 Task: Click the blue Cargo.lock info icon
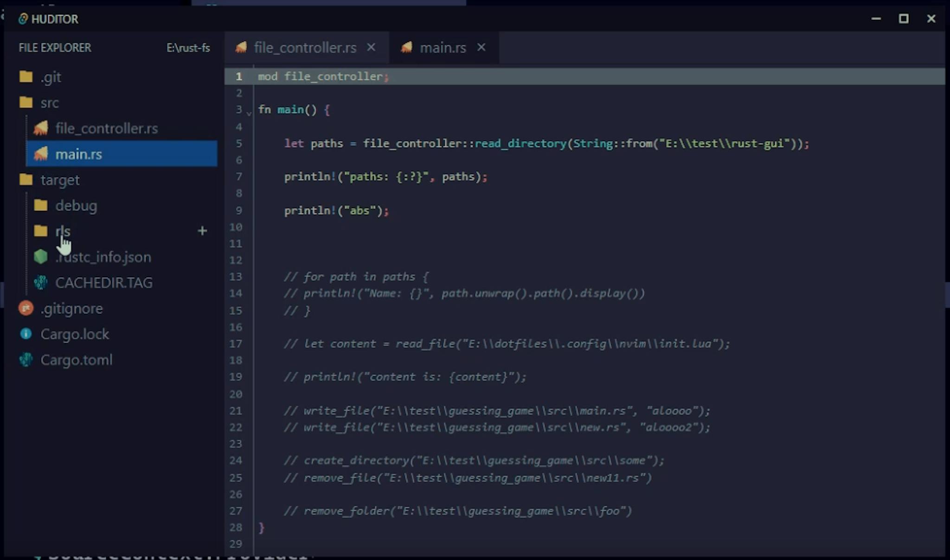pyautogui.click(x=26, y=334)
